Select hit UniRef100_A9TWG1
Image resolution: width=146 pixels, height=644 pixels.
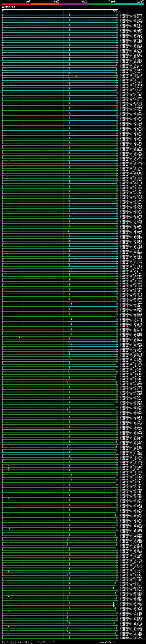pos(131,60)
